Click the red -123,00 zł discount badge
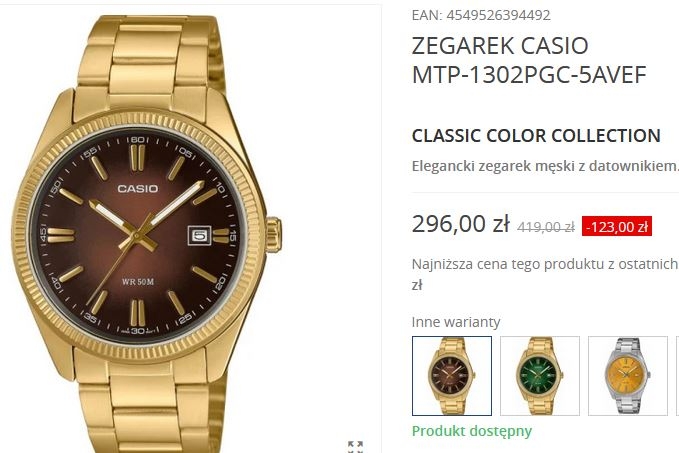 617,226
